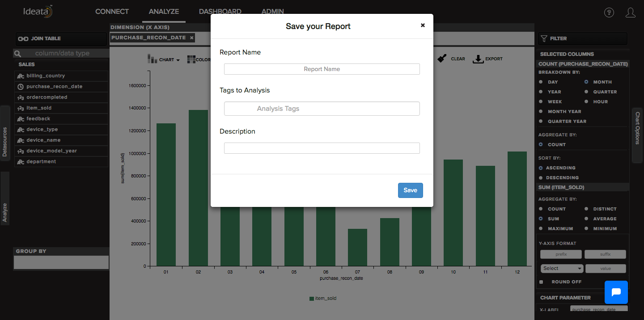Open the help question mark icon
644x320 pixels.
pyautogui.click(x=609, y=13)
